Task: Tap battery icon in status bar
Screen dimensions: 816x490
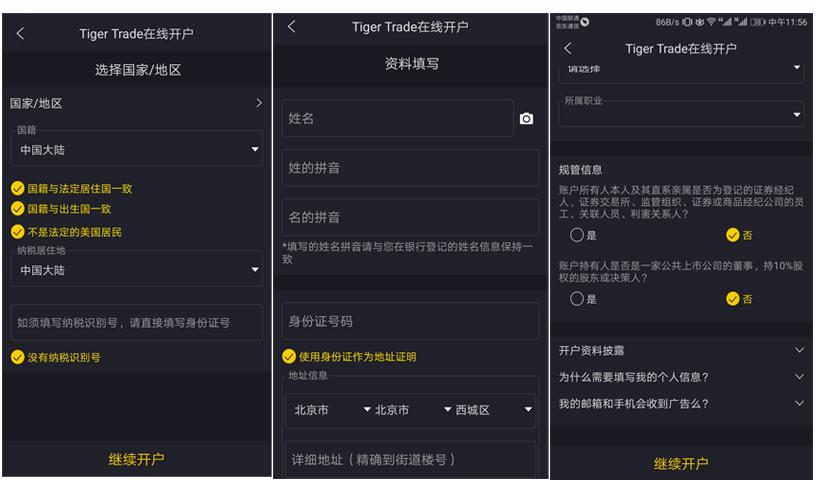Action: [x=758, y=22]
